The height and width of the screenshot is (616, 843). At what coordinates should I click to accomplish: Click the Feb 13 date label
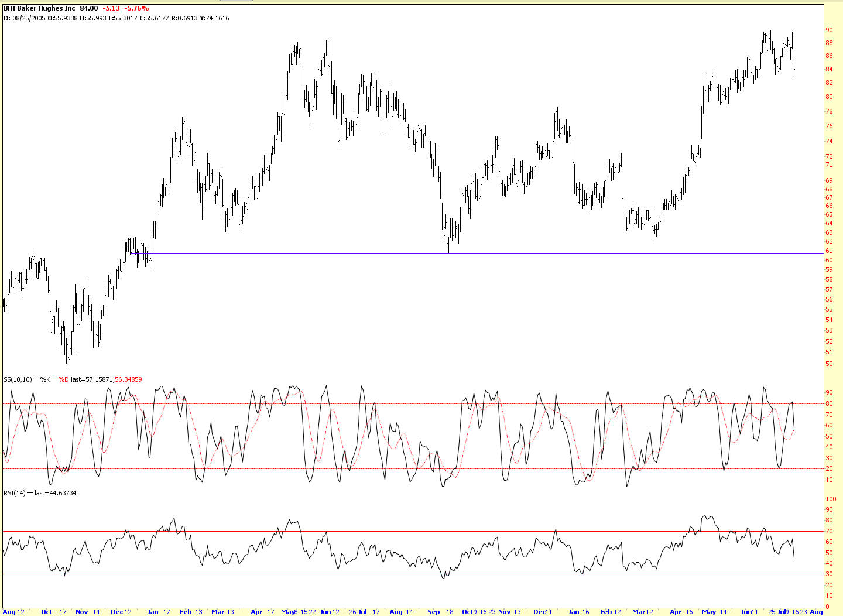[x=191, y=612]
